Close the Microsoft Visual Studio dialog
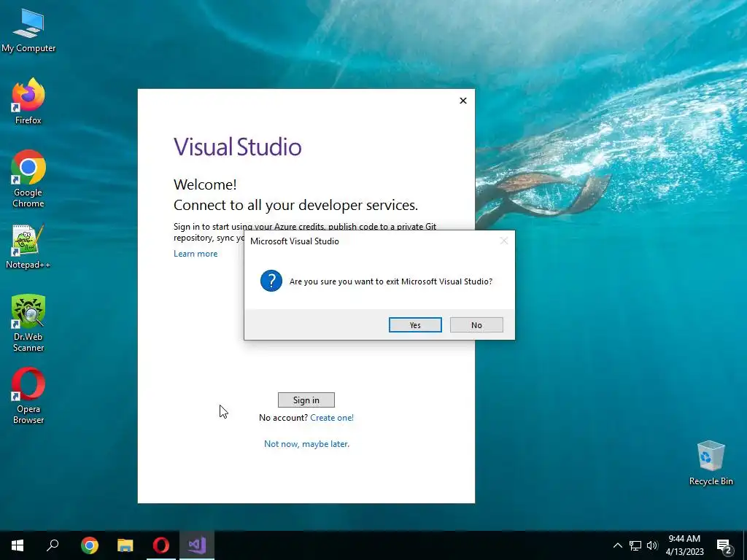The height and width of the screenshot is (560, 747). pos(503,241)
